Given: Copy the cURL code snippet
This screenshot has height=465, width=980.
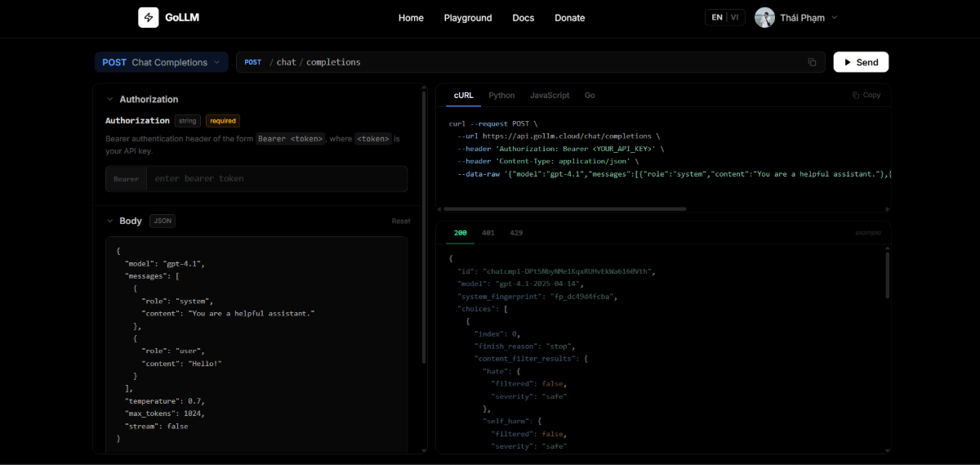Looking at the screenshot, I should coord(866,95).
